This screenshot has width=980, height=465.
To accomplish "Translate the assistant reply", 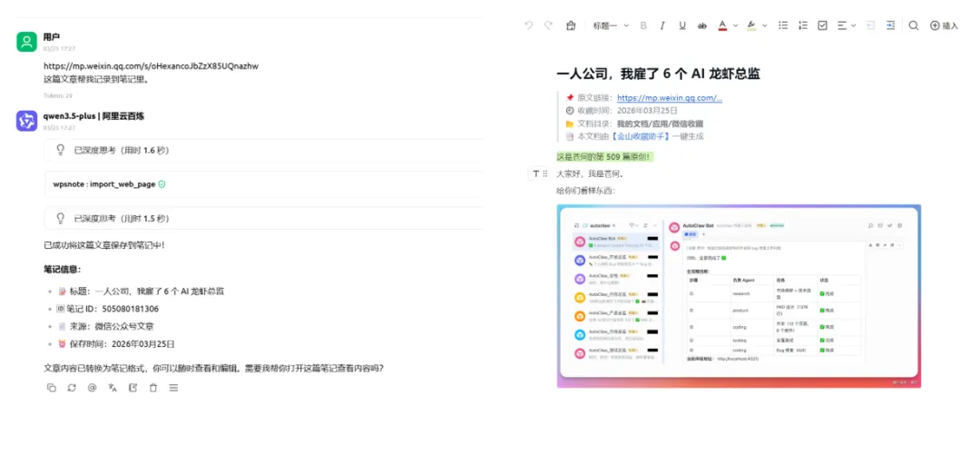I will (x=113, y=388).
